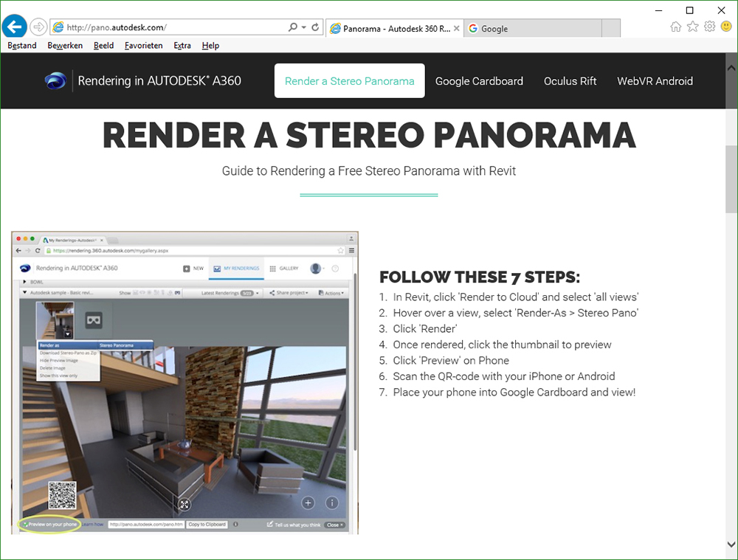The image size is (738, 560).
Task: Open Favorites with the star icon
Action: pyautogui.click(x=692, y=27)
